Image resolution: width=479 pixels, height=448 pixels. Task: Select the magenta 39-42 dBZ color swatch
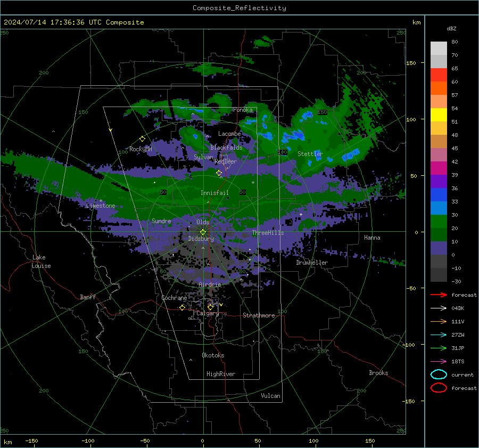point(439,168)
